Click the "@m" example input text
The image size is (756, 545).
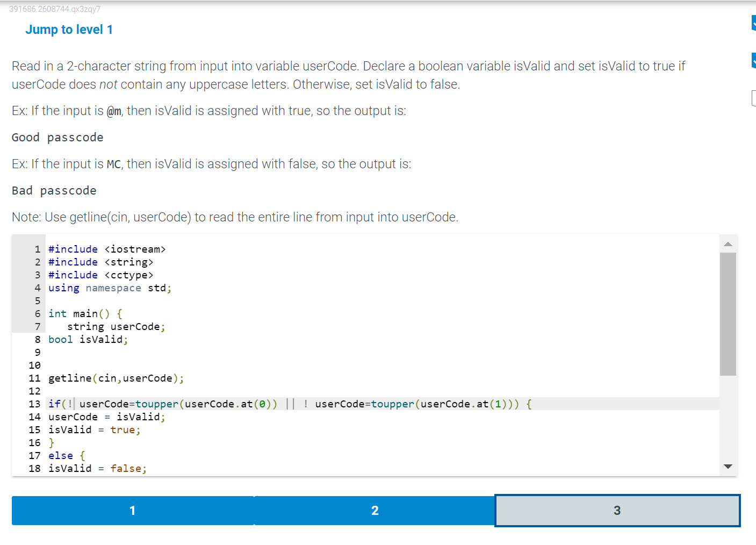114,111
